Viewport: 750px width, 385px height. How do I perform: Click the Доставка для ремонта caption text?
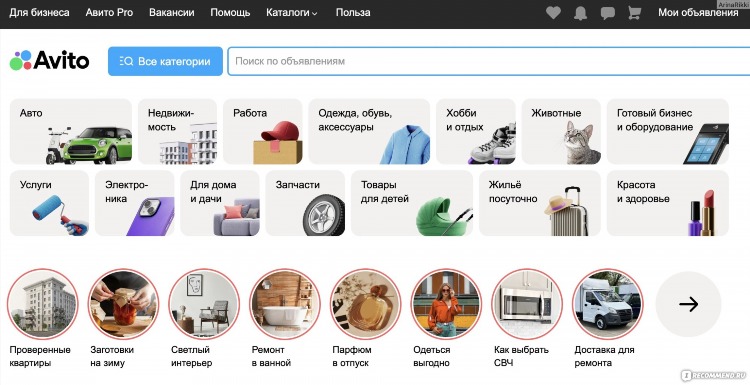tap(604, 356)
